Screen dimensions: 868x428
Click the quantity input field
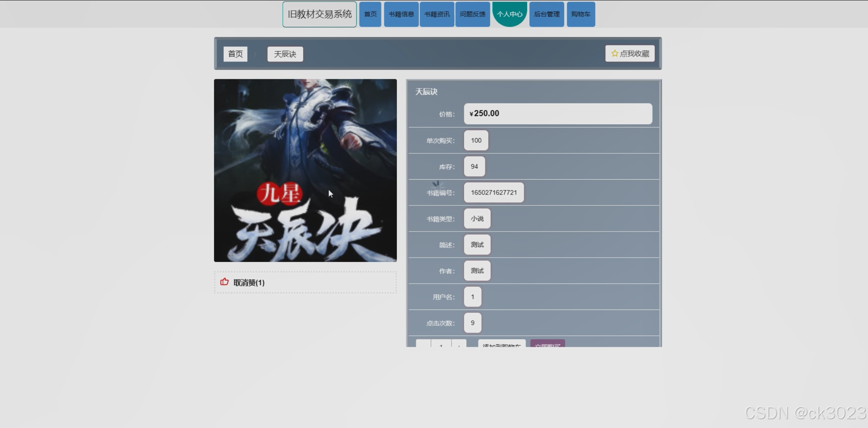(441, 344)
